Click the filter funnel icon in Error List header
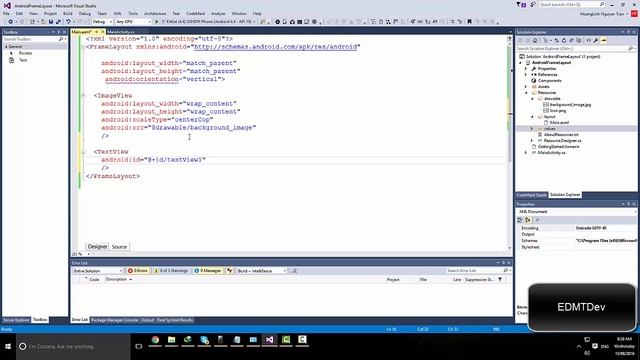The height and width of the screenshot is (360, 640). click(x=500, y=280)
